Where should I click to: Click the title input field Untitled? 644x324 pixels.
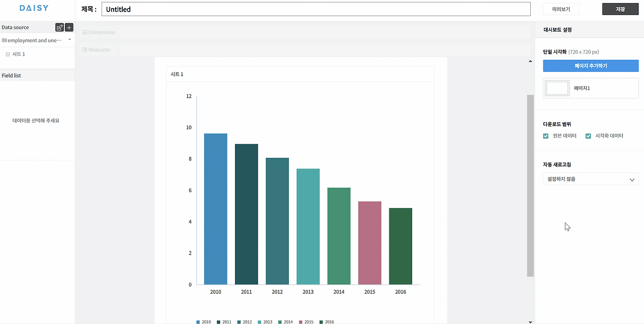tap(316, 9)
